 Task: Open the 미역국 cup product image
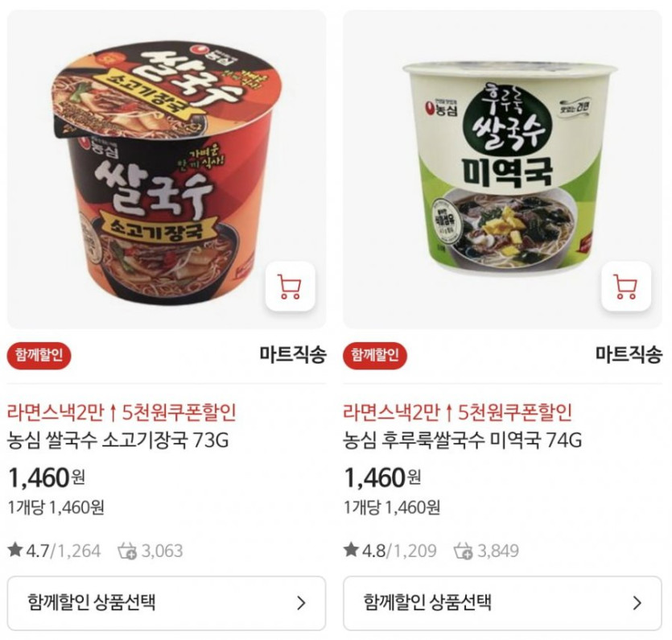503,170
